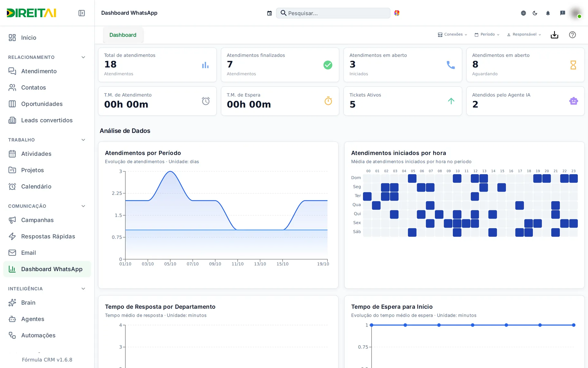This screenshot has height=368, width=588.
Task: Collapse the Trabalho section
Action: pyautogui.click(x=83, y=140)
